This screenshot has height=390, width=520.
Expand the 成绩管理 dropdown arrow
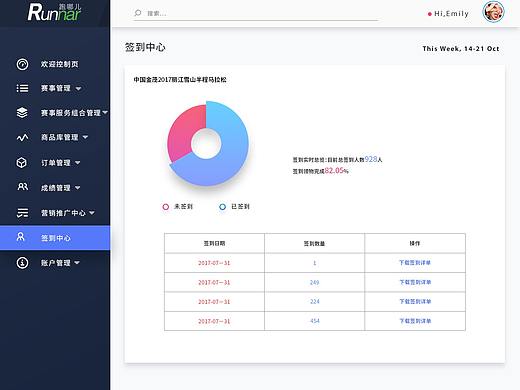78,188
